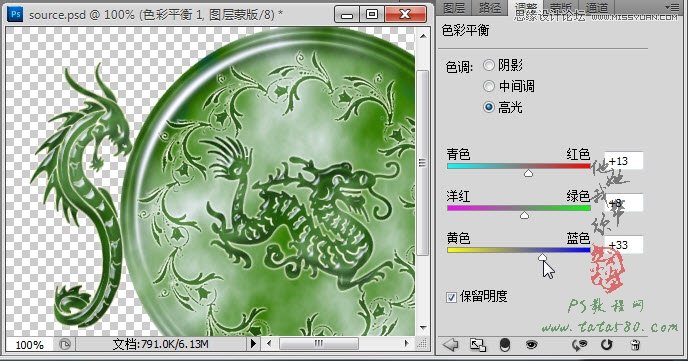
Task: Select Highlights (高光) tone radio
Action: click(489, 107)
